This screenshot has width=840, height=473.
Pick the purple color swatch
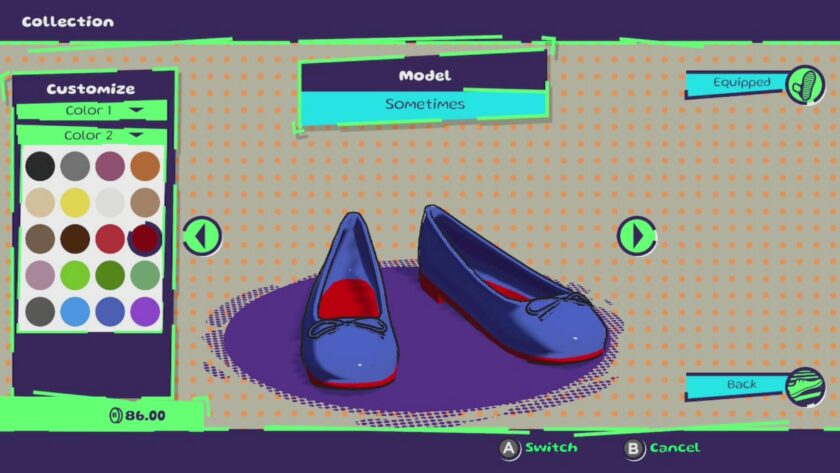pos(145,311)
